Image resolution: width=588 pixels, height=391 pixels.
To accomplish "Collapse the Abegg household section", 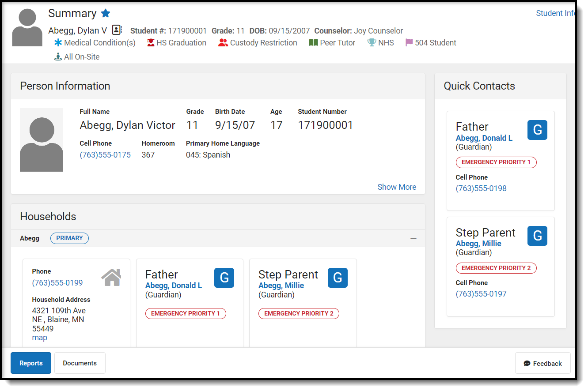I will tap(413, 238).
